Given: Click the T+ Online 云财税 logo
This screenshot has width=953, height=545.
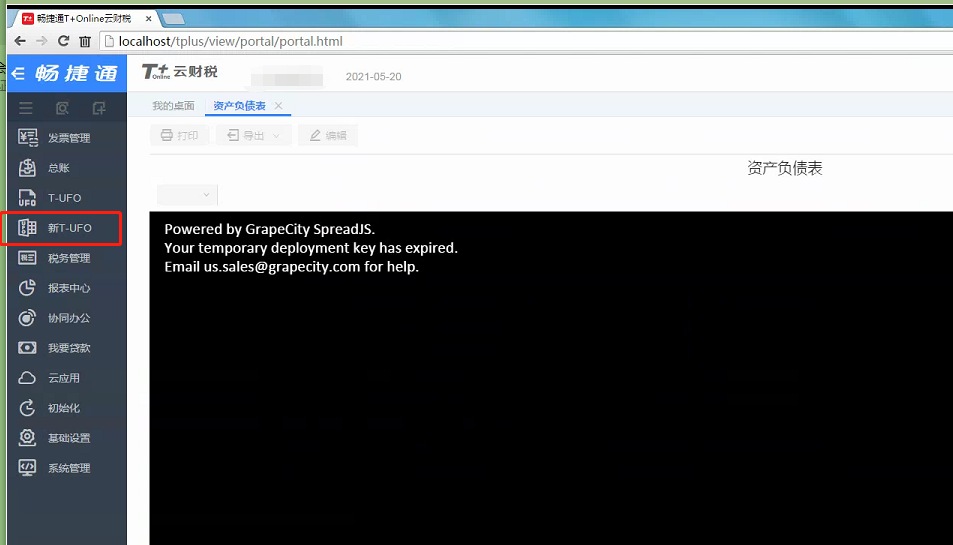Looking at the screenshot, I should [180, 72].
